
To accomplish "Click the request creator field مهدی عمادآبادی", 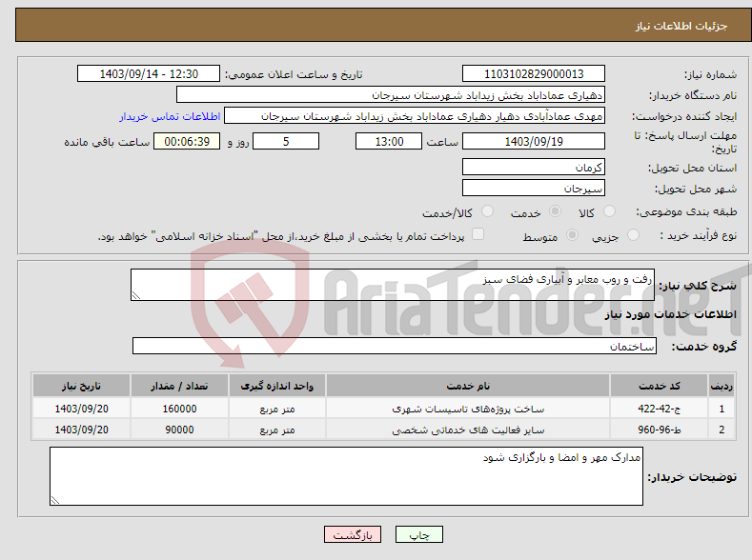I will pyautogui.click(x=415, y=115).
